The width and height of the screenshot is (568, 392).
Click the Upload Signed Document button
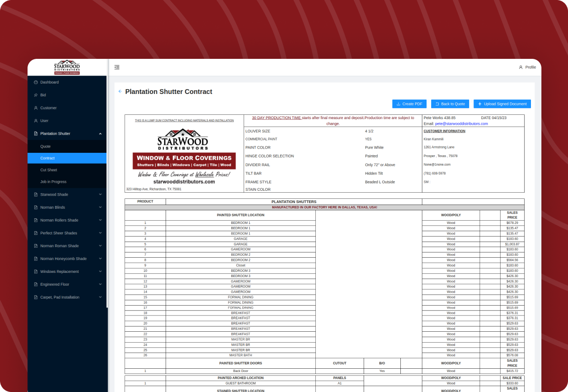[x=502, y=104]
